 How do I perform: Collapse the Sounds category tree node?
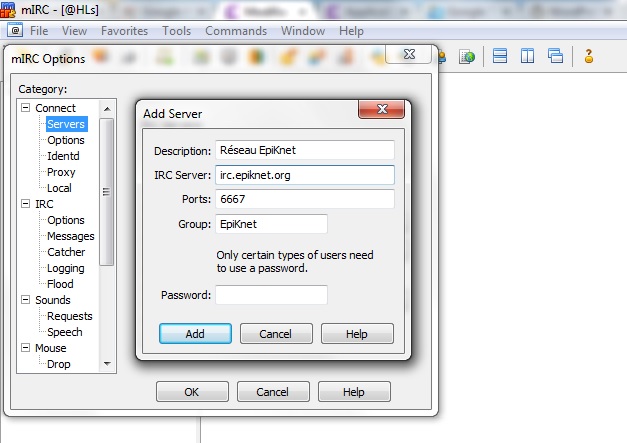coord(25,299)
